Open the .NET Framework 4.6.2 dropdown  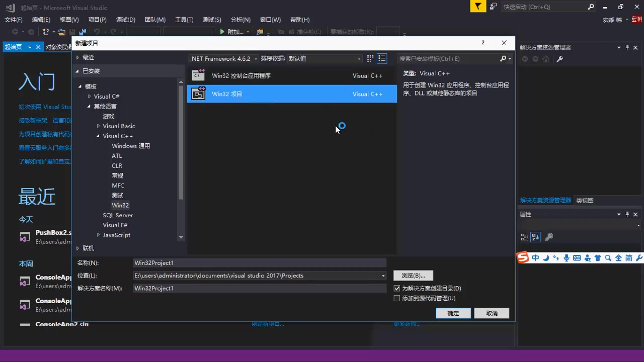tap(223, 59)
